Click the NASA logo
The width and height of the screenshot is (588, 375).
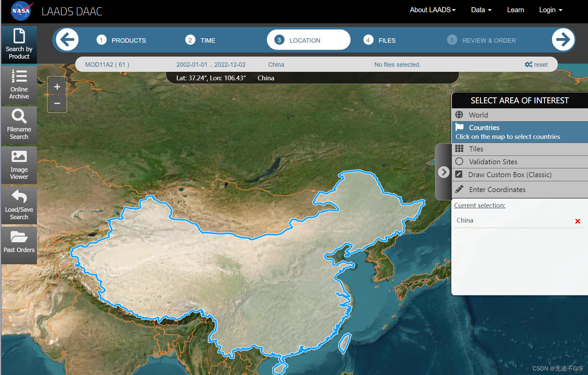(21, 11)
